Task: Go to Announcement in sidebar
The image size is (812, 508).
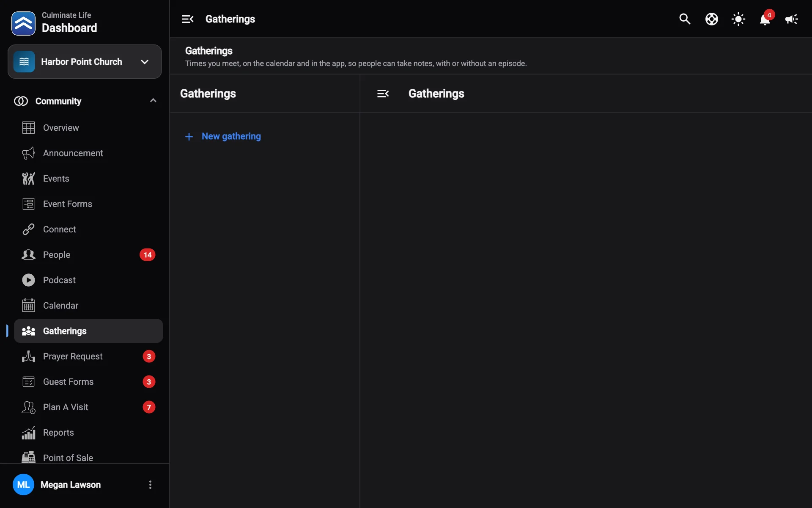Action: [x=88, y=153]
